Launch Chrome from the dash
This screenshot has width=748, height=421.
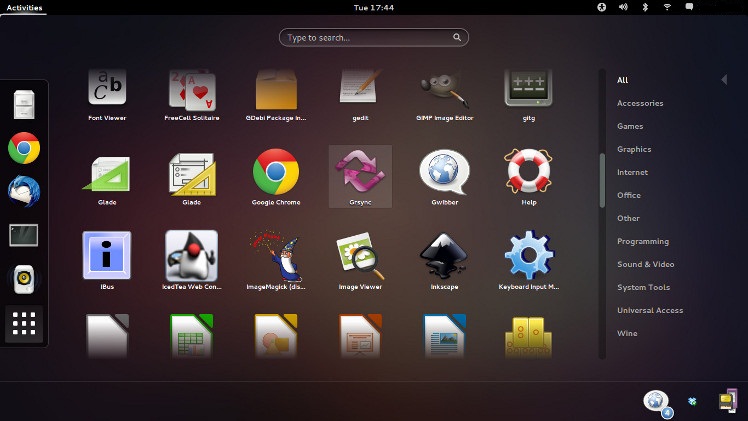tap(24, 148)
